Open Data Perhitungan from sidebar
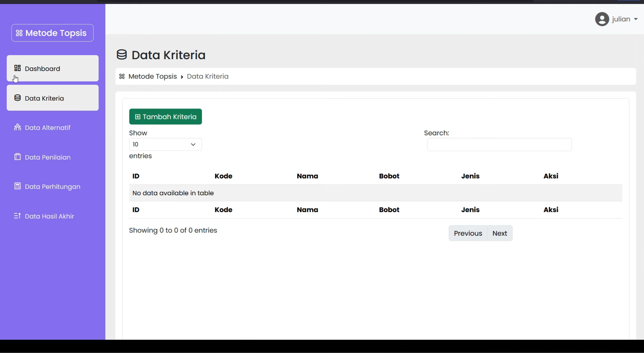Viewport: 644px width, 353px height. point(52,186)
